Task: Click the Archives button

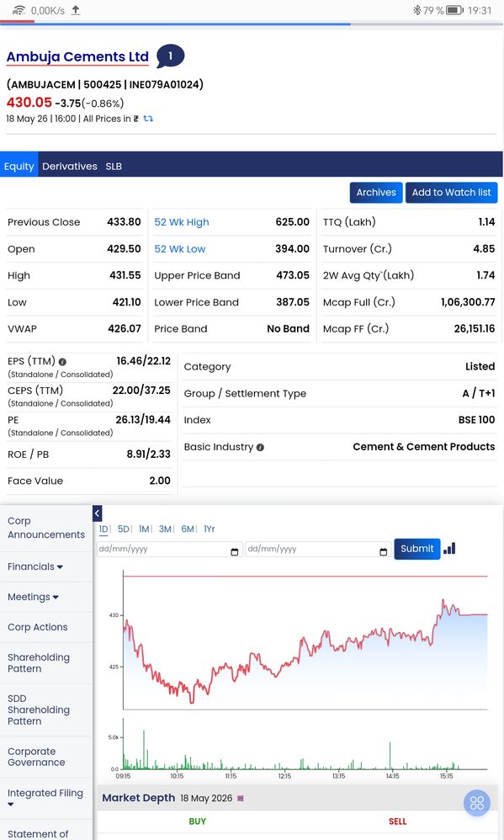Action: tap(376, 193)
